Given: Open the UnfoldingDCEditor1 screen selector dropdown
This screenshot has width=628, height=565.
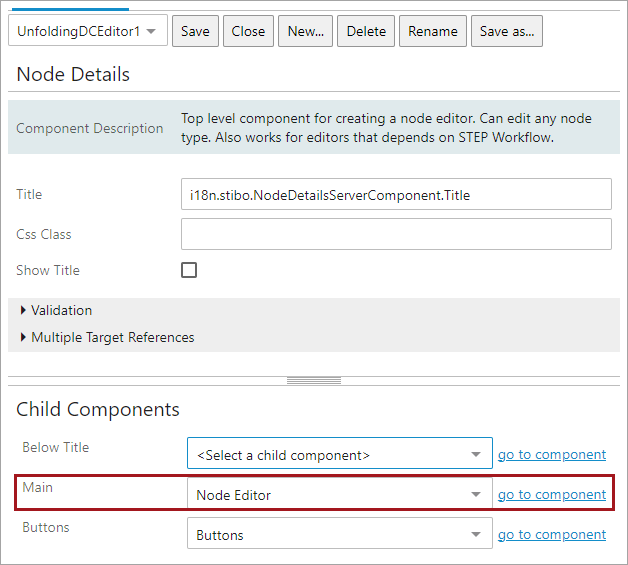Looking at the screenshot, I should point(87,31).
